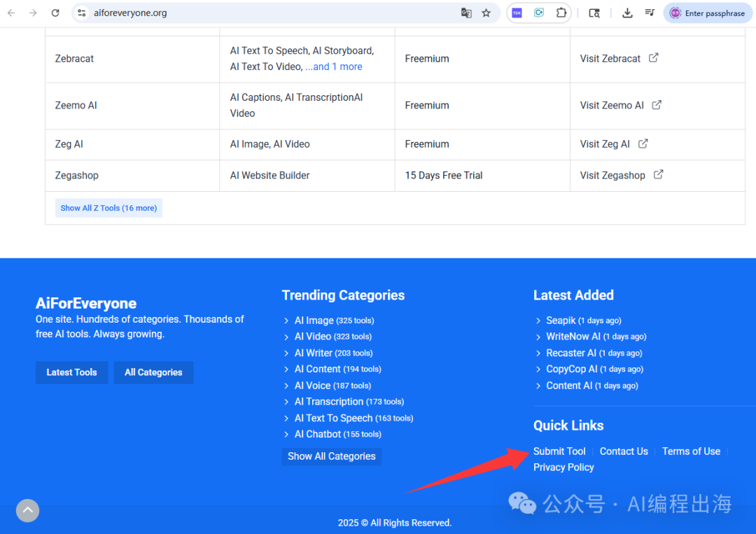This screenshot has width=756, height=534.
Task: Open the AI Image trending category
Action: point(314,321)
